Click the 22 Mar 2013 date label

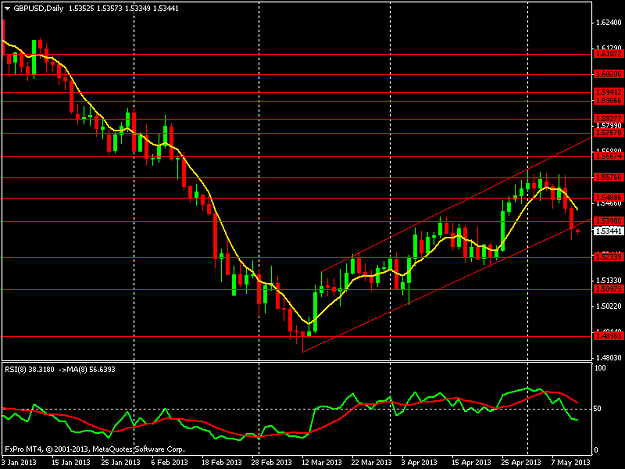click(371, 462)
